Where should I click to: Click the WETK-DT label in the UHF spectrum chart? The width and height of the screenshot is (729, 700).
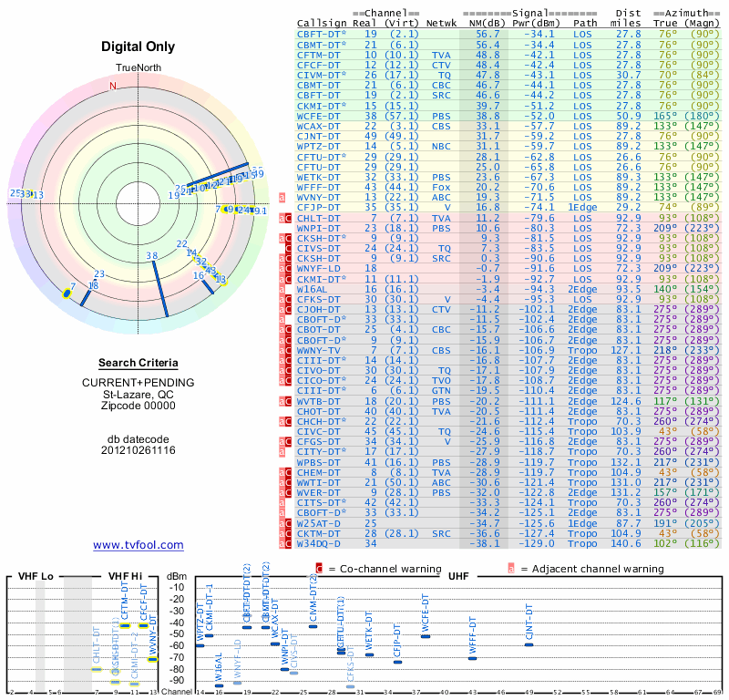tap(369, 631)
